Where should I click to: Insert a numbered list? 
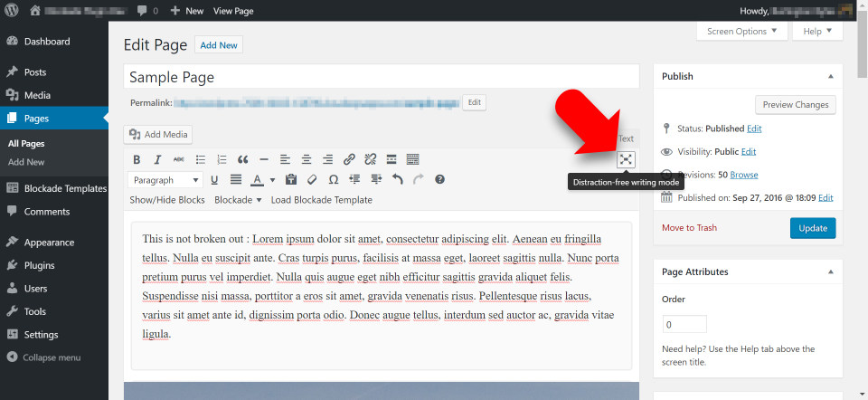(222, 159)
